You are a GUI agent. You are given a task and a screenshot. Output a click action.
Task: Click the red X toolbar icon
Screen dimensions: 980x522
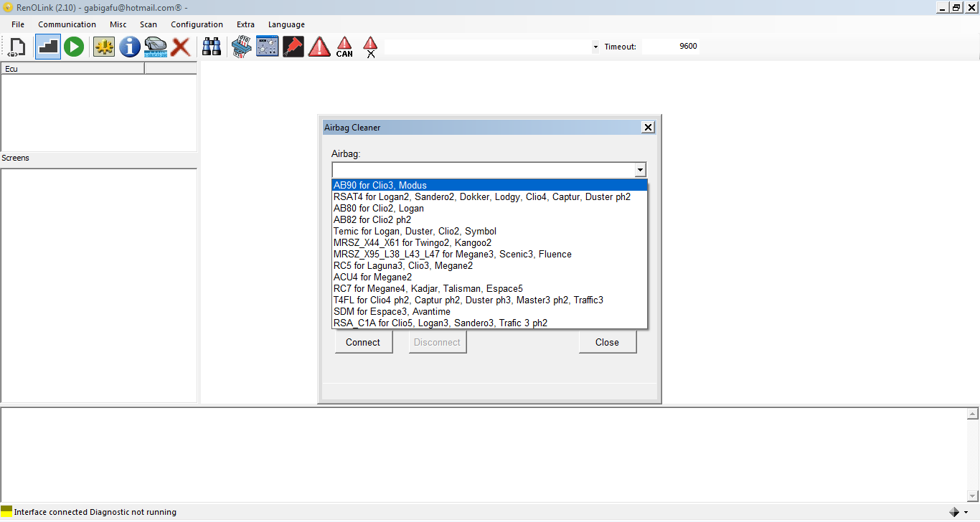tap(181, 47)
